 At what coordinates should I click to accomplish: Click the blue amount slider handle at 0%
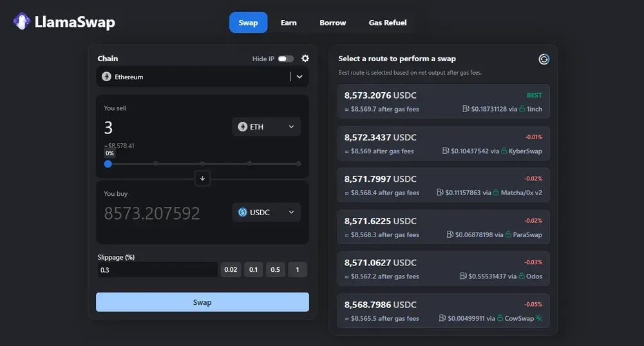click(x=108, y=164)
